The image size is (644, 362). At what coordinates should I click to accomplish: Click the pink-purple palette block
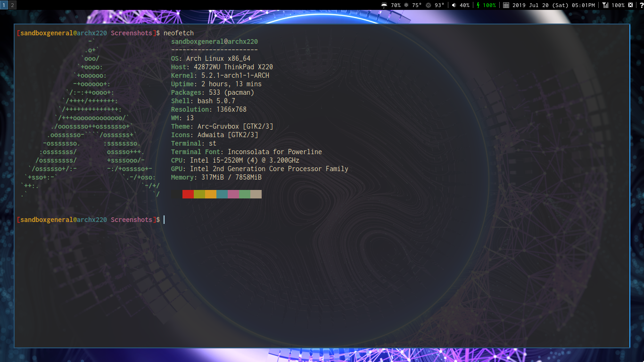233,194
